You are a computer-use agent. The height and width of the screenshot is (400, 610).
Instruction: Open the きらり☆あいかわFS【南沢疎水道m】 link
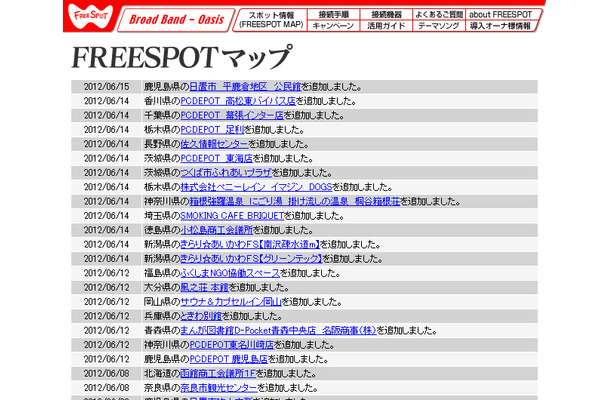click(x=250, y=244)
